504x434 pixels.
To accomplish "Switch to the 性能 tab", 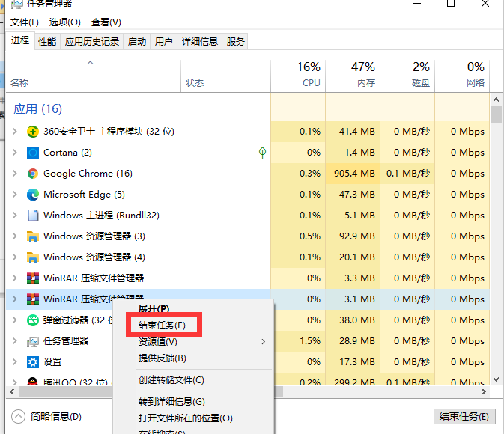I will (46, 42).
